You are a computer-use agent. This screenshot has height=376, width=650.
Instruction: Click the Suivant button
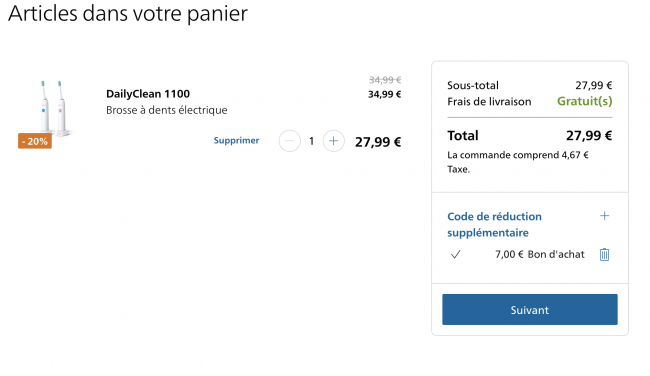tap(530, 310)
